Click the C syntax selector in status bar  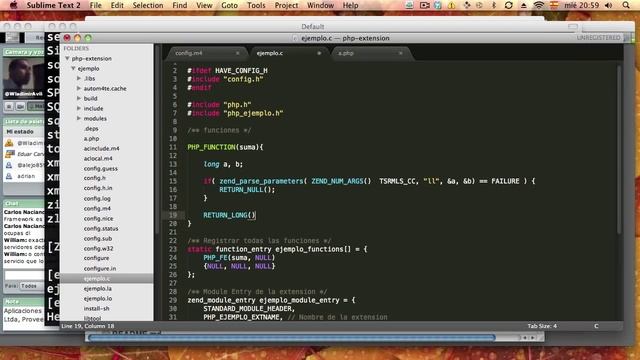596,326
